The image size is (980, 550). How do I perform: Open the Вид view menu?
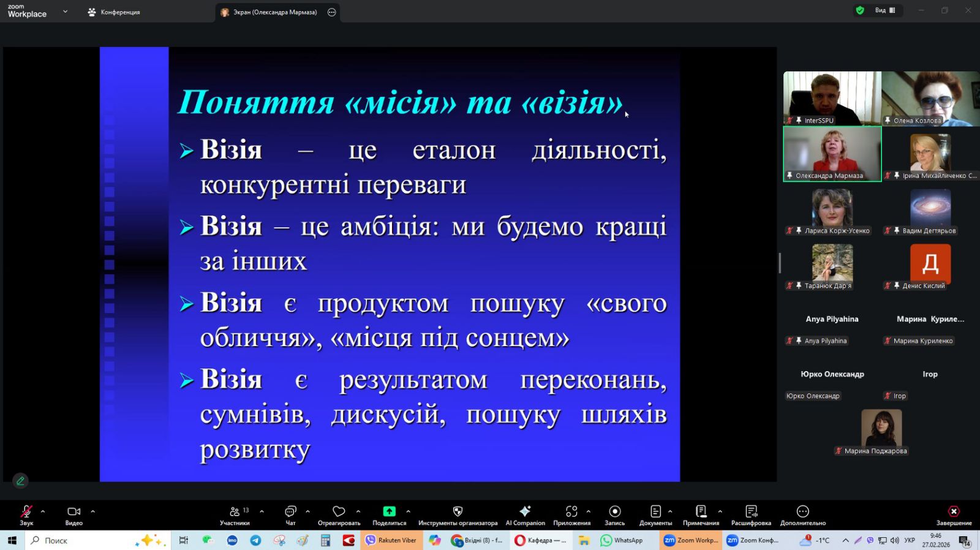(x=884, y=10)
